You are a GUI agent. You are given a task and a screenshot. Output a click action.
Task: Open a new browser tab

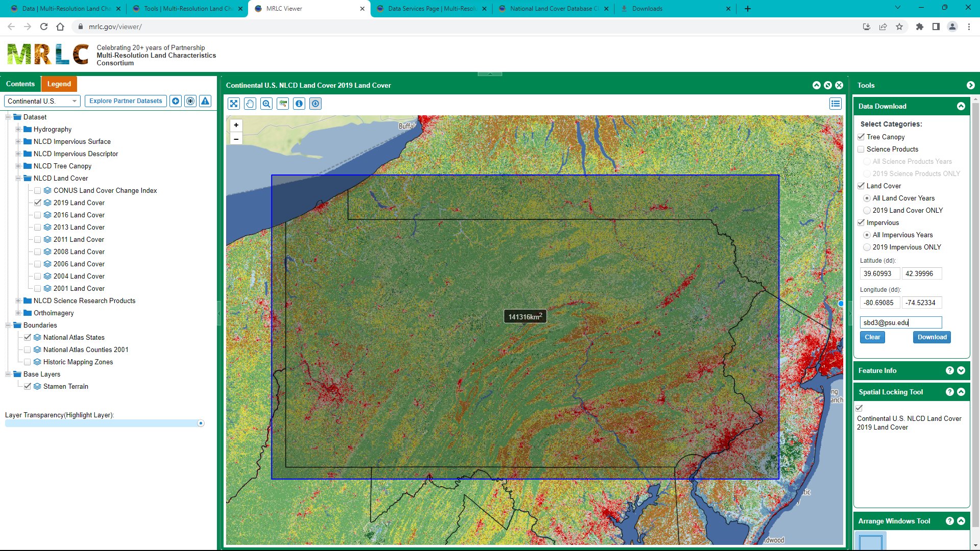748,9
